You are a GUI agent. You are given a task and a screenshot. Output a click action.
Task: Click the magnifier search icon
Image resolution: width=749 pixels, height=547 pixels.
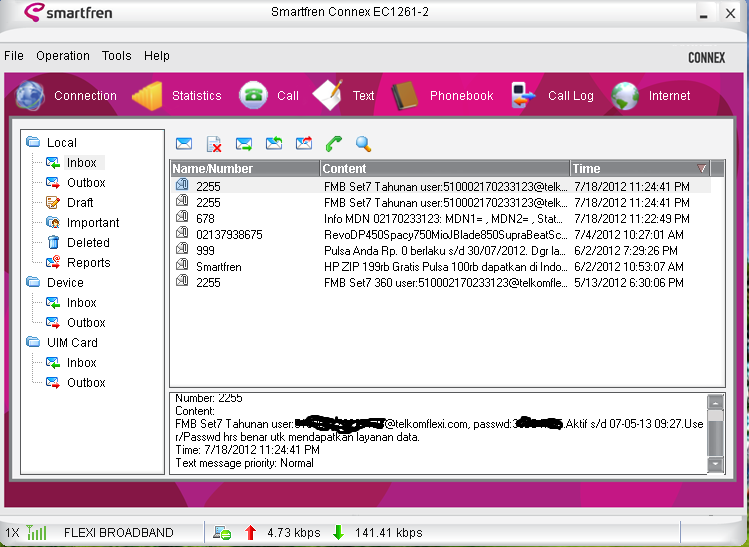click(x=364, y=143)
